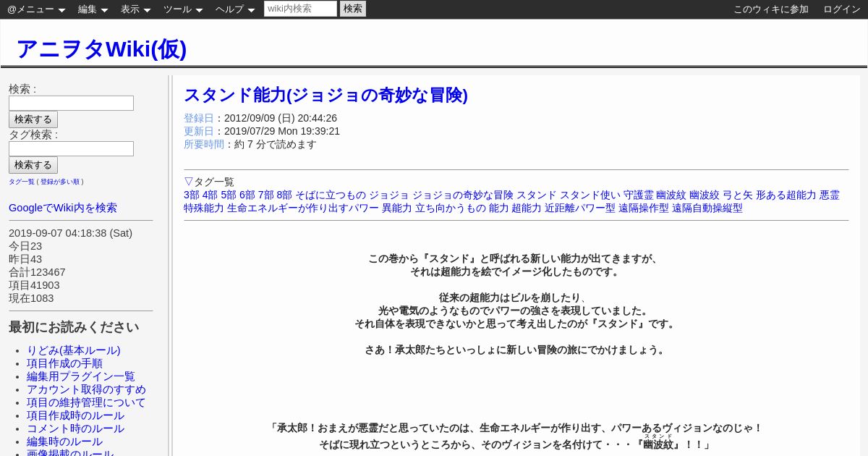Screen dimensions: 868x456
Task: Open the 異能力 tag
Action: pyautogui.click(x=397, y=208)
